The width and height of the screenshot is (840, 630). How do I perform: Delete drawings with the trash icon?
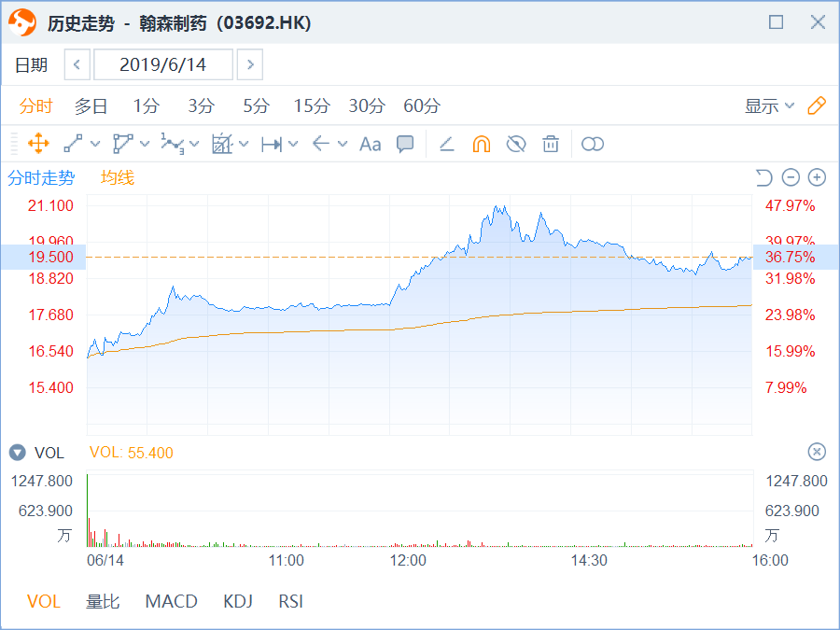pyautogui.click(x=551, y=144)
